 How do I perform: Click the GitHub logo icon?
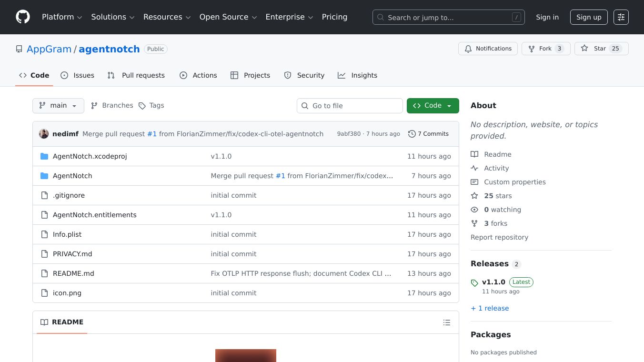pos(23,17)
